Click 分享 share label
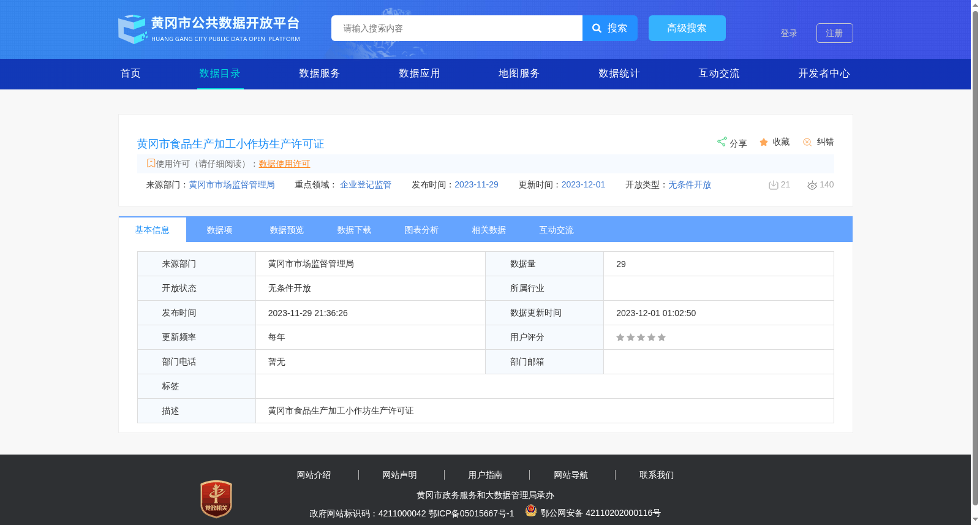980x525 pixels. tap(738, 143)
